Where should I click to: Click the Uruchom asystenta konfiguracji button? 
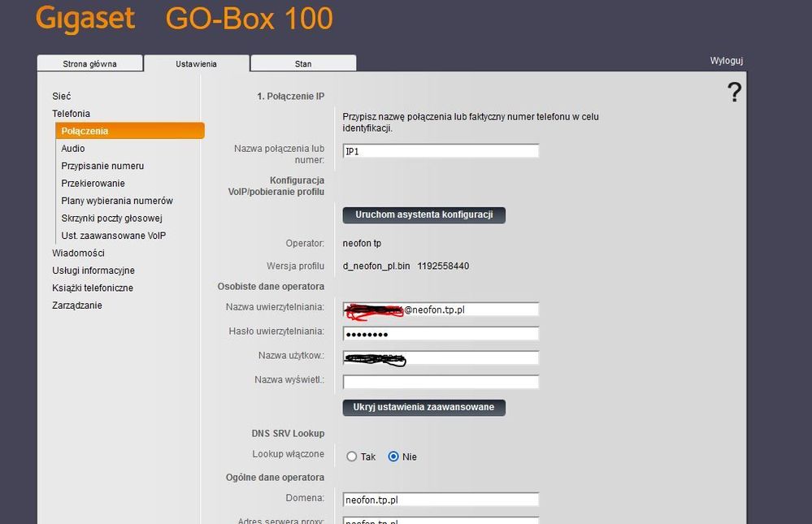tap(423, 214)
